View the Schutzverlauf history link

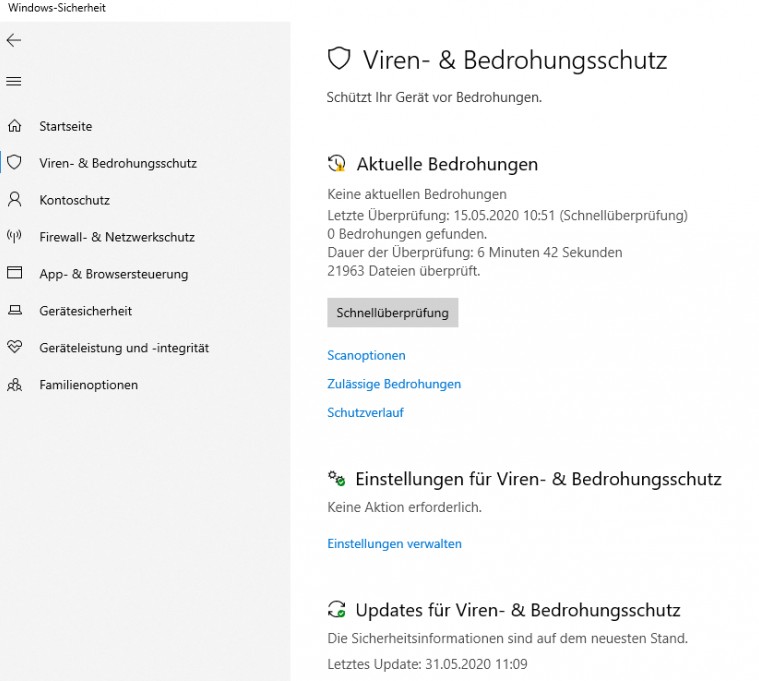point(365,412)
